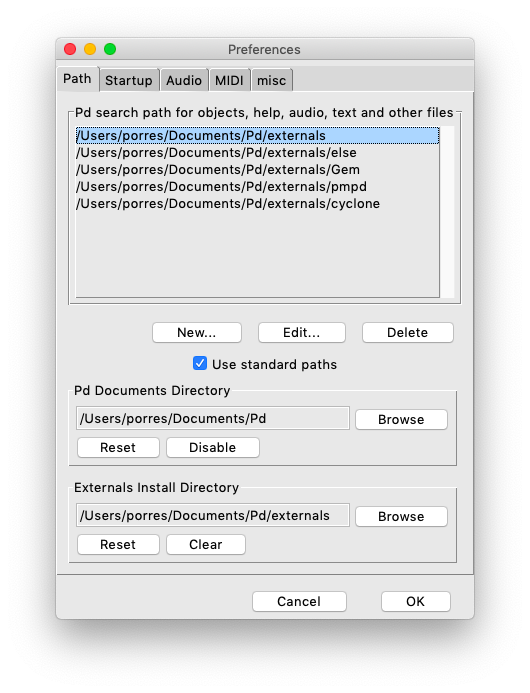Click the Path tab
Viewport: 530px width, 693px height.
click(77, 79)
